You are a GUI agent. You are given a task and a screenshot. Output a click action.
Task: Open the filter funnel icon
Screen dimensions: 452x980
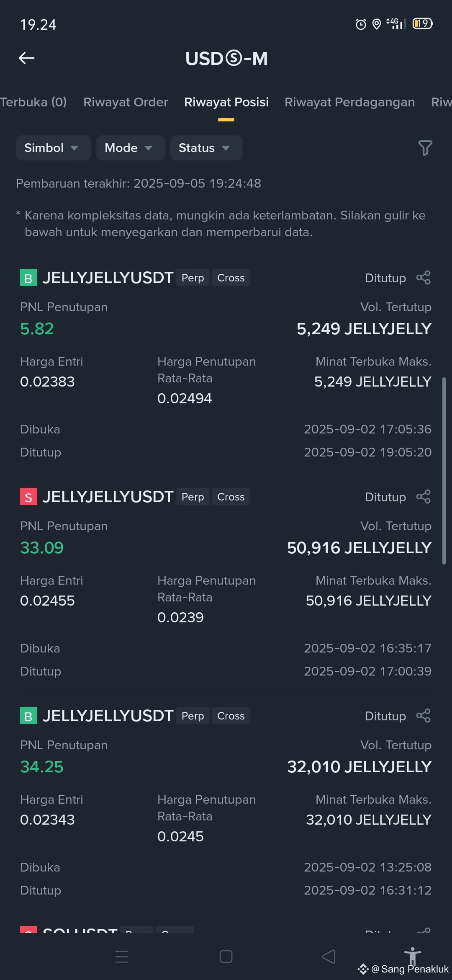(x=425, y=148)
